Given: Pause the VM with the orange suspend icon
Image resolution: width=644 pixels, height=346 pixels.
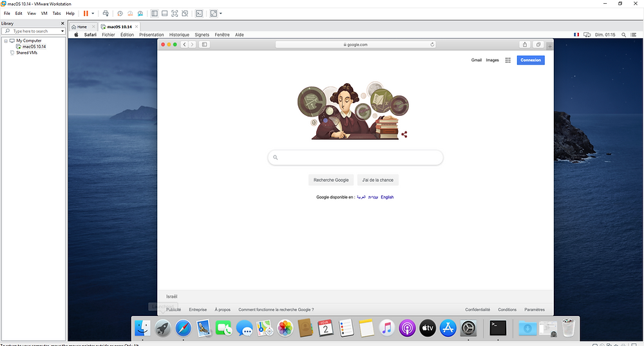Looking at the screenshot, I should 86,14.
